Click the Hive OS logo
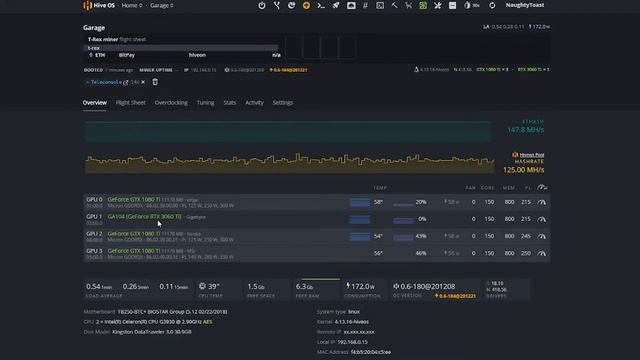This screenshot has height=360, width=640. (x=99, y=5)
